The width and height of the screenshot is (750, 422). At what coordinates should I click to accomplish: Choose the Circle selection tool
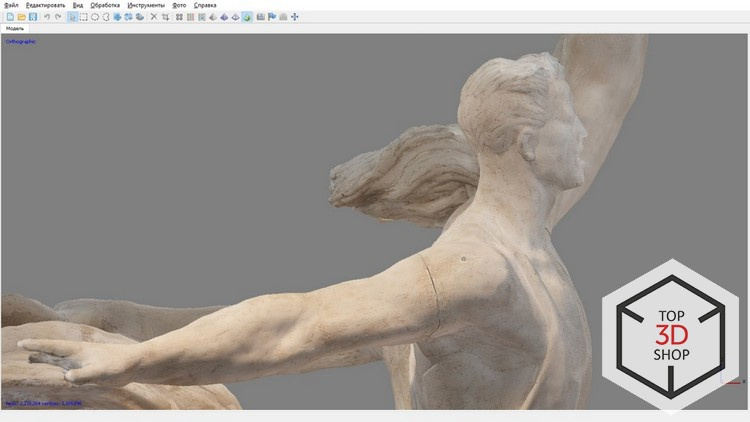[95, 17]
